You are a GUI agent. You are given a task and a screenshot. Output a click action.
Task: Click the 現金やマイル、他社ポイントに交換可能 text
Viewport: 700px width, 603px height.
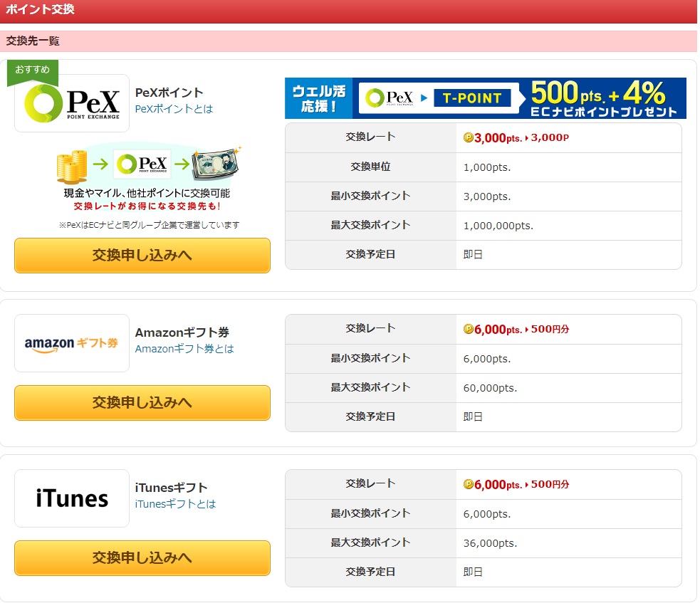147,193
